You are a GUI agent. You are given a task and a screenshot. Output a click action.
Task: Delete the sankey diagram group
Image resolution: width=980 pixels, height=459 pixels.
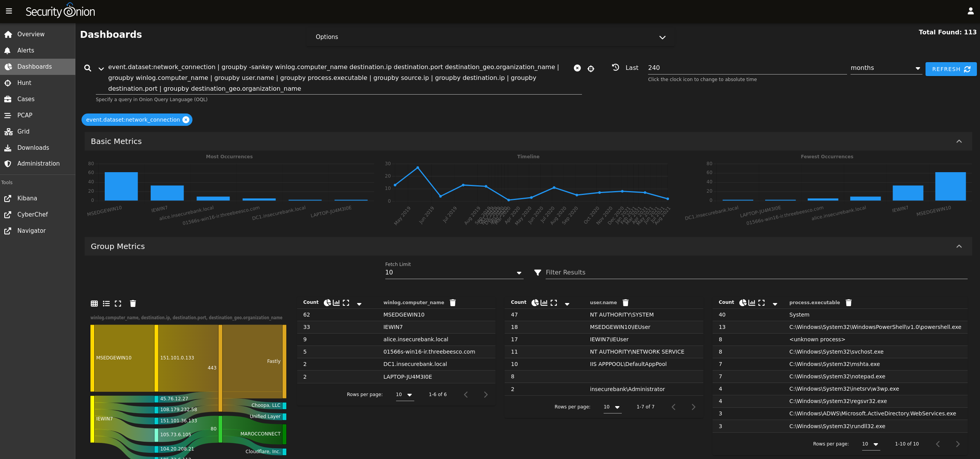pyautogui.click(x=133, y=303)
